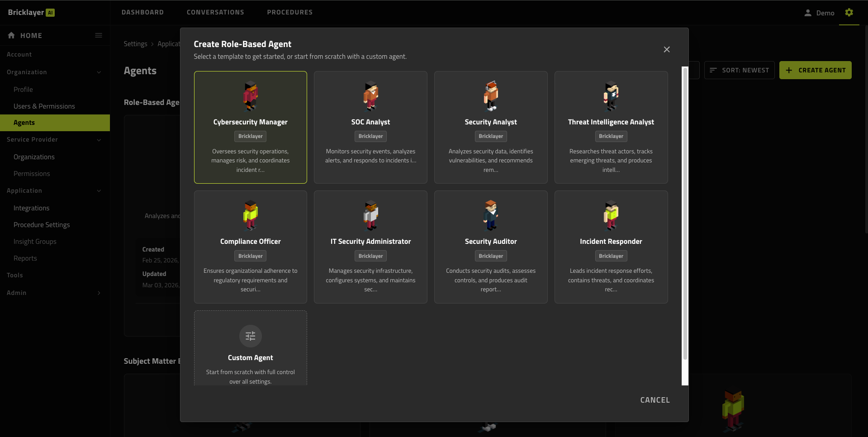Click the Demo username
This screenshot has height=437, width=868.
825,13
